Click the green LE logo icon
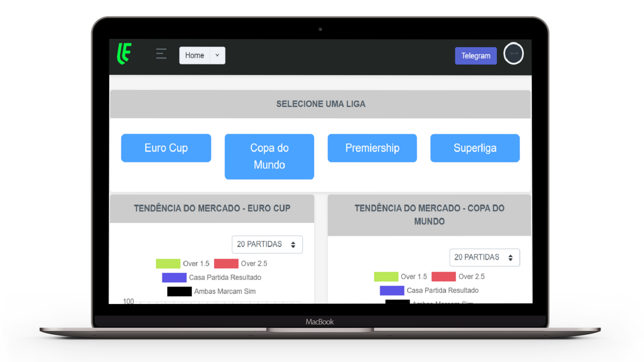 click(124, 53)
